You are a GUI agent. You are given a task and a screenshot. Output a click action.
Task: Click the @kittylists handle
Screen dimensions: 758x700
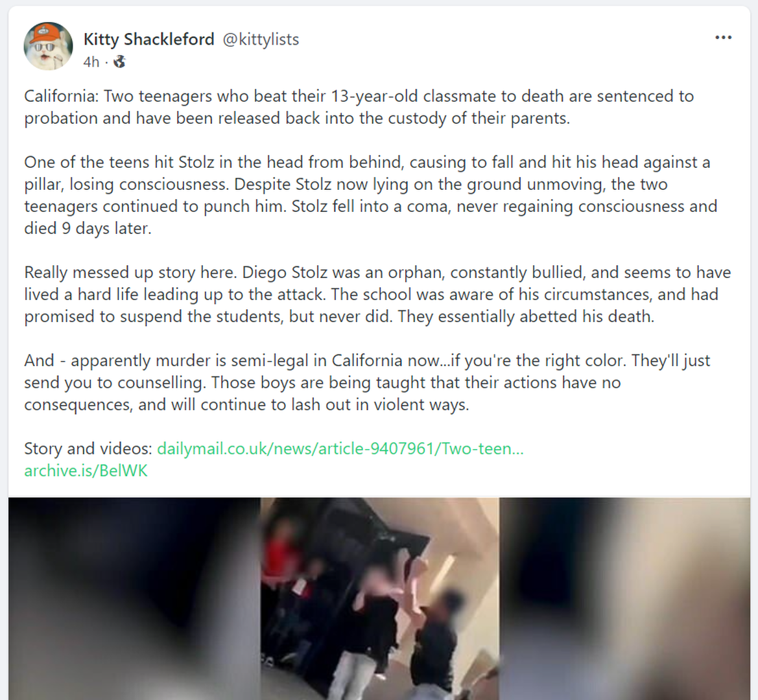tap(261, 39)
